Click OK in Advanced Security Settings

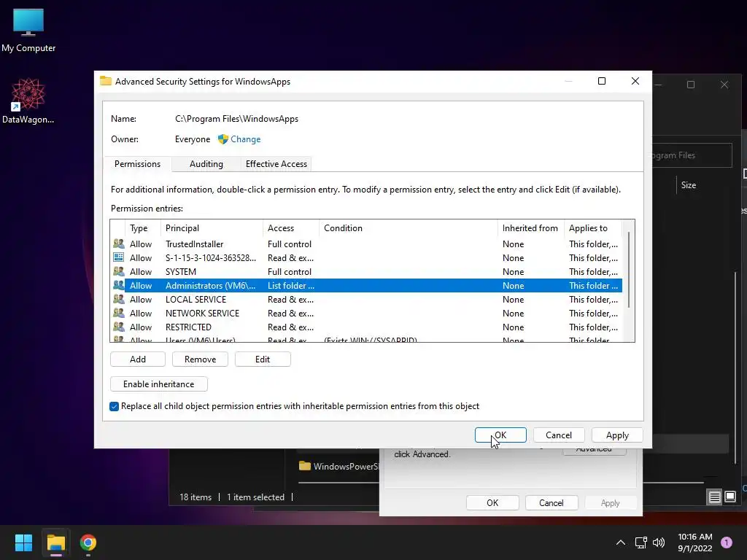(x=500, y=435)
